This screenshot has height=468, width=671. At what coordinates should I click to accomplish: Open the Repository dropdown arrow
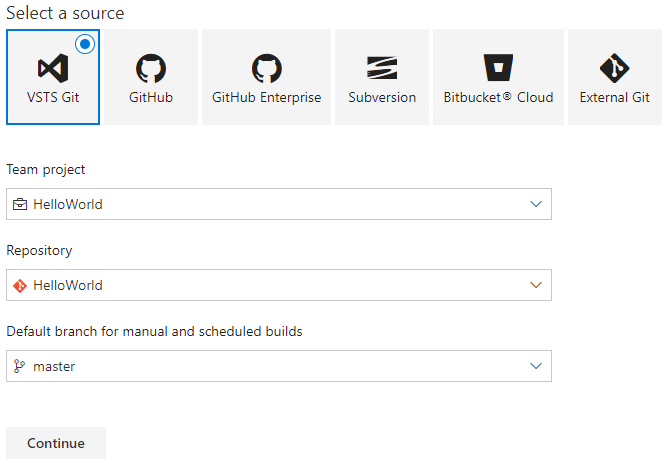click(x=536, y=285)
